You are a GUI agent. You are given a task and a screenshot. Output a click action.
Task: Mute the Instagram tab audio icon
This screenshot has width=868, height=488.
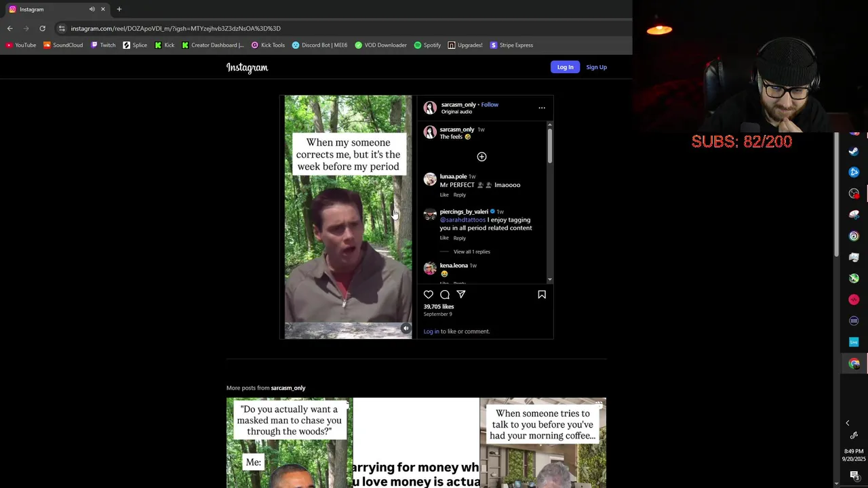point(92,9)
